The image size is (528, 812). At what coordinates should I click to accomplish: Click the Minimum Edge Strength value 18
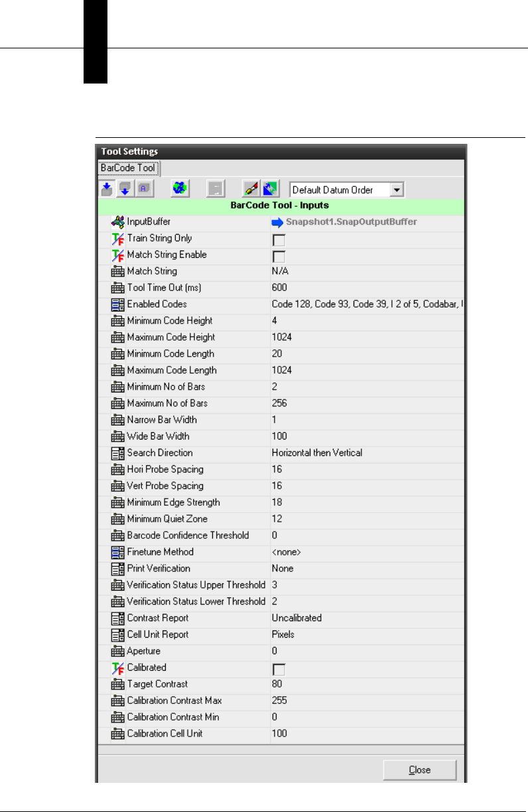[x=277, y=503]
